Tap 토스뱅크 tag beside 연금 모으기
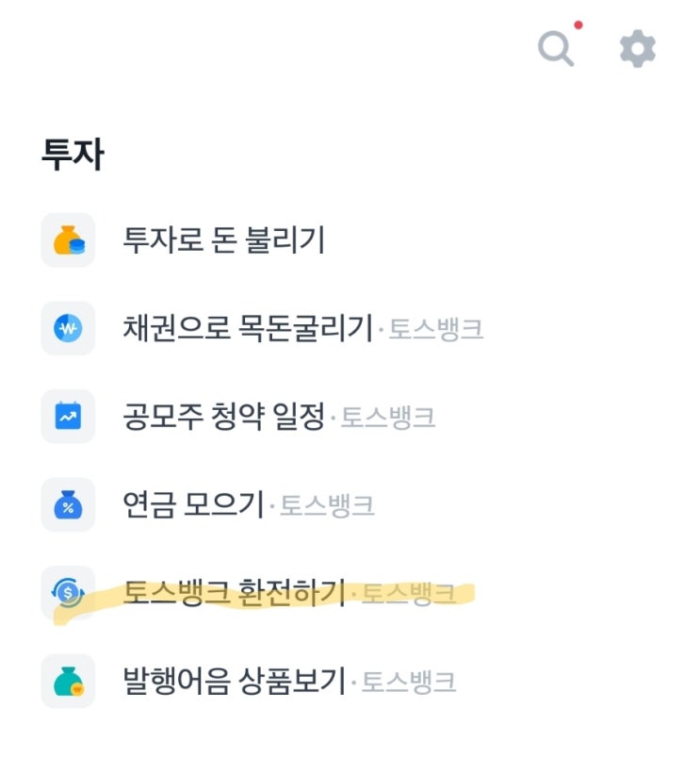The height and width of the screenshot is (757, 700). pyautogui.click(x=327, y=505)
